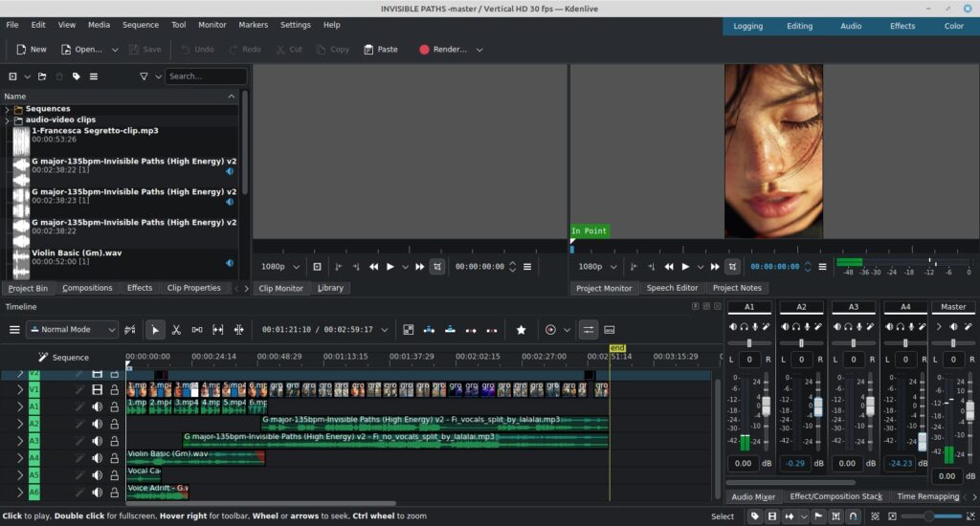Image resolution: width=980 pixels, height=526 pixels.
Task: Activate the Spacer tool in timeline toolbar
Action: coord(197,330)
